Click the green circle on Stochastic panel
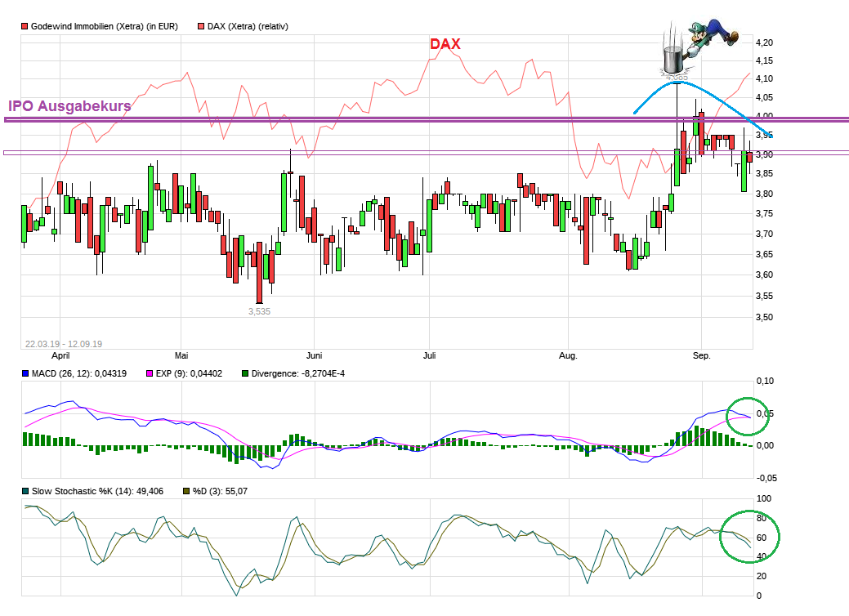 tap(752, 537)
